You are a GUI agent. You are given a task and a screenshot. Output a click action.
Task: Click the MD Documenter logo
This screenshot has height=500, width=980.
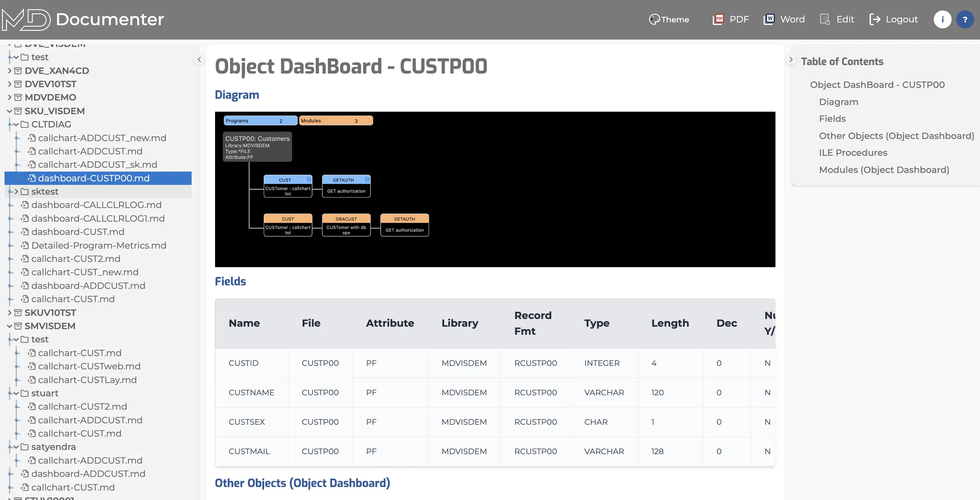83,19
